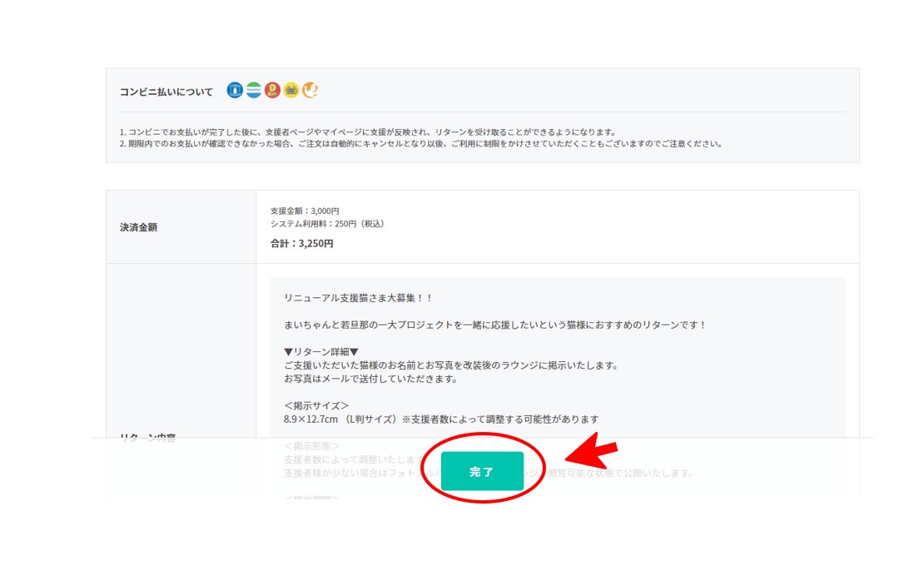This screenshot has width=924, height=561.
Task: Click the 8.9×12.7cm size description line
Action: click(x=440, y=419)
